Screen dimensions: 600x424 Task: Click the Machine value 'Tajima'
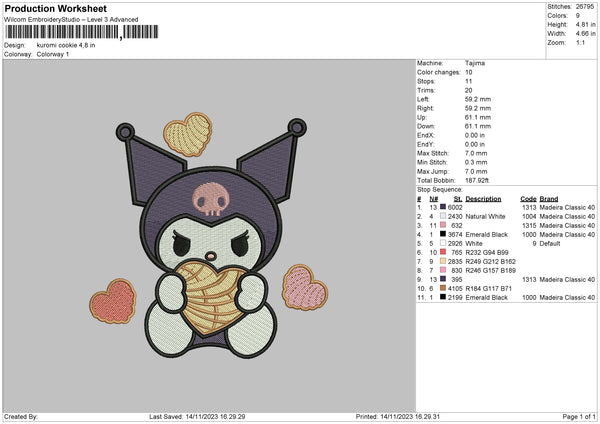click(475, 63)
